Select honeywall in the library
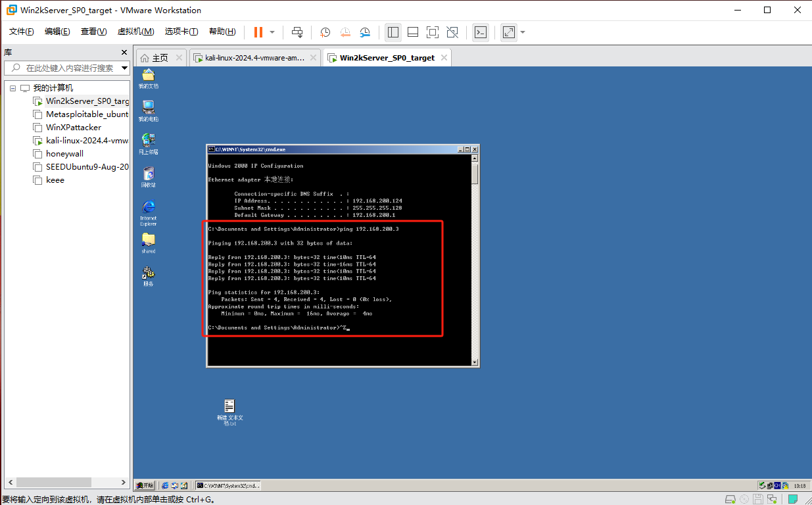812x505 pixels. point(59,154)
